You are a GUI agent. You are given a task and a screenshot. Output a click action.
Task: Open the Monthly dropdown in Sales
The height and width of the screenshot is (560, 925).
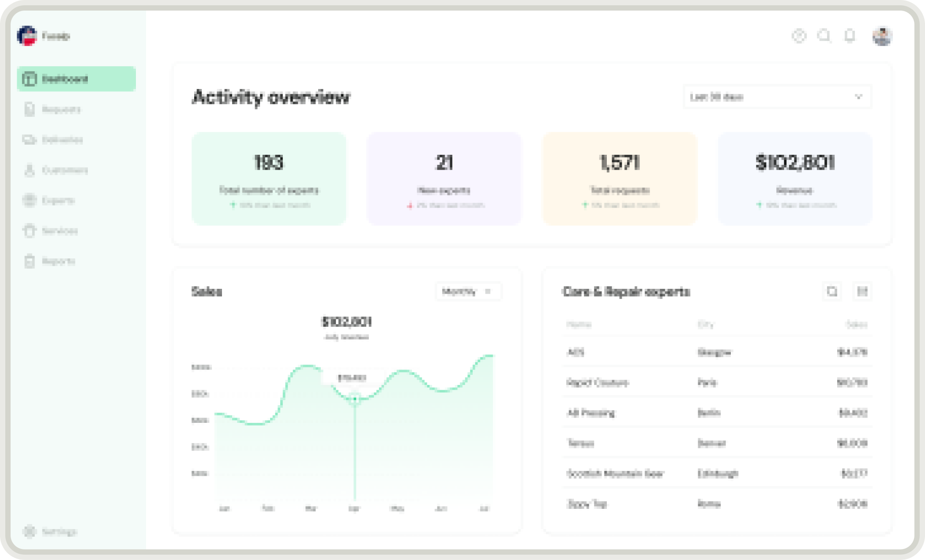[468, 291]
